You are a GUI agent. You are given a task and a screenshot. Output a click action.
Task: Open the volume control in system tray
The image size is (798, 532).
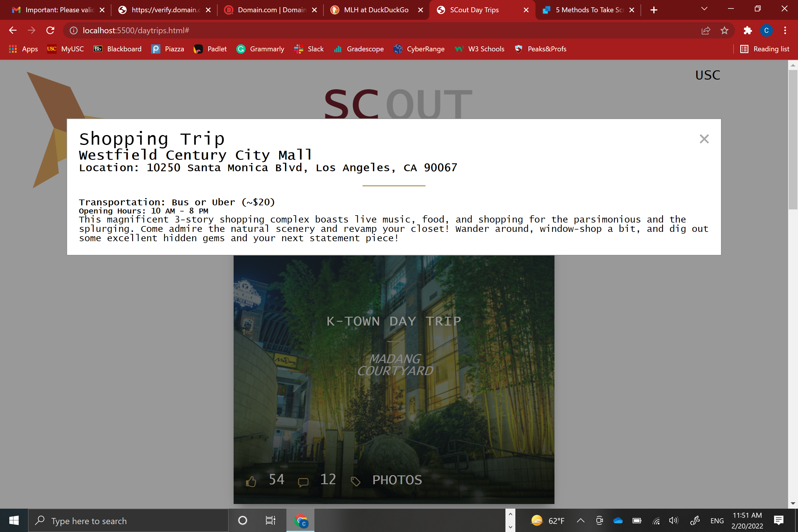(673, 520)
